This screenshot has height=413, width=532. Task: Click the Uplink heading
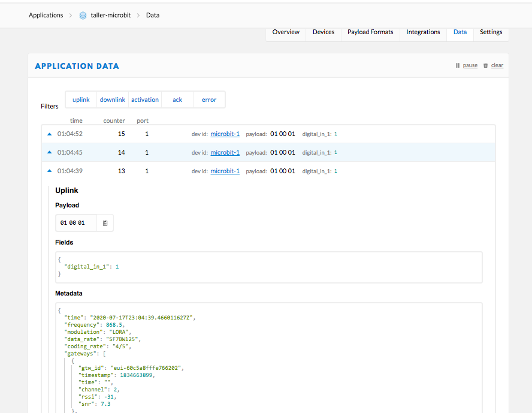(67, 191)
